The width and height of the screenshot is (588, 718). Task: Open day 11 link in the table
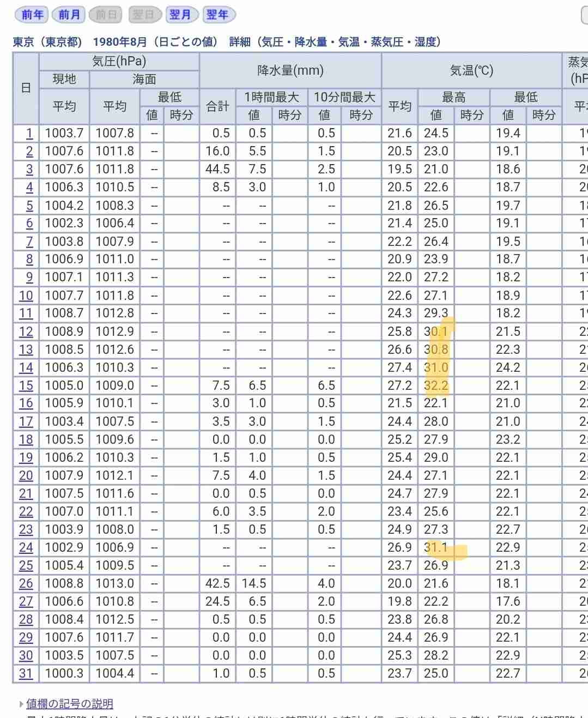coord(26,313)
